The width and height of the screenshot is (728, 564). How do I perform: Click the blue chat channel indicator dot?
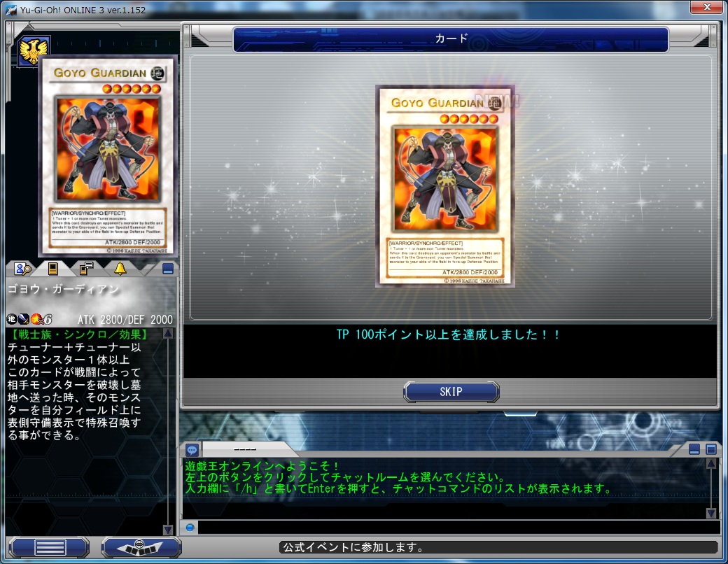[190, 528]
